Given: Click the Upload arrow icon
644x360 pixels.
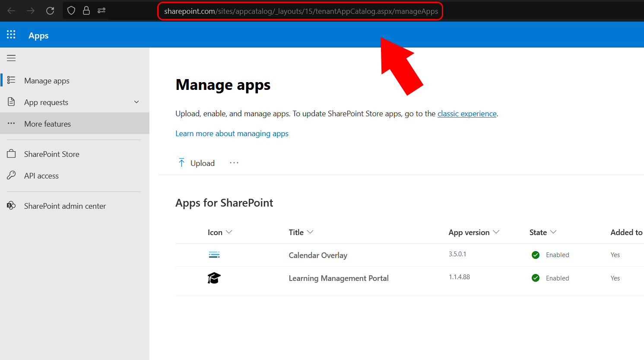Looking at the screenshot, I should coord(181,162).
